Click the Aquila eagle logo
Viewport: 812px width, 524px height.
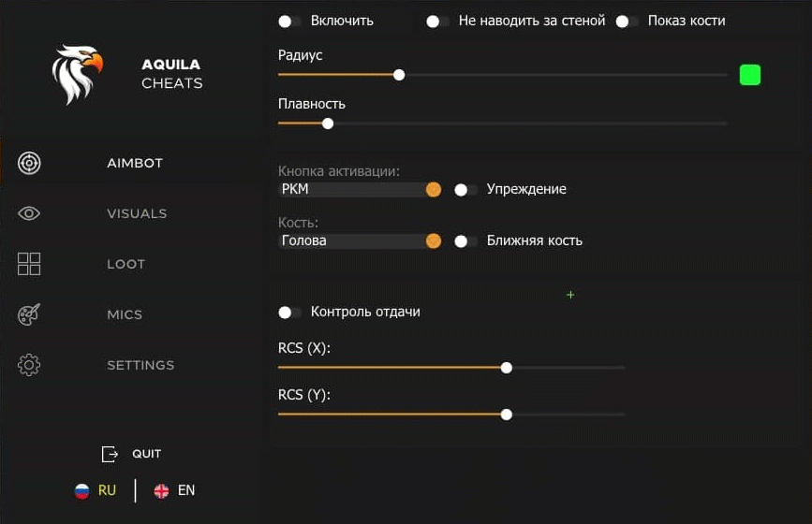[x=77, y=74]
